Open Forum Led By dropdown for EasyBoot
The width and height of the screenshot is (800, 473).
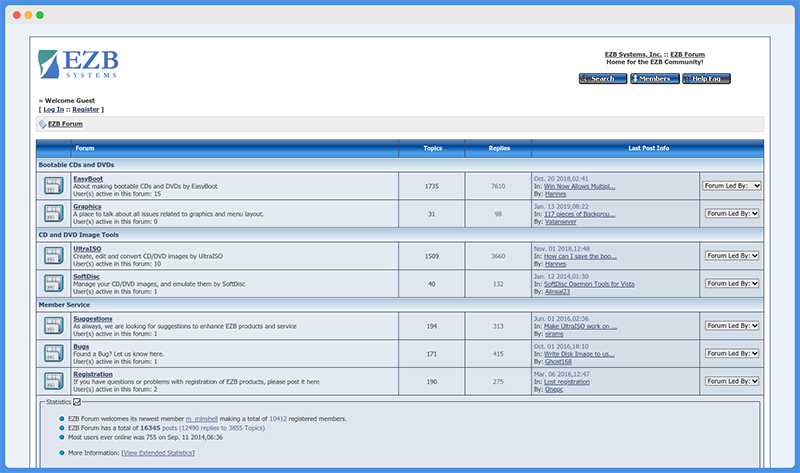click(x=732, y=186)
